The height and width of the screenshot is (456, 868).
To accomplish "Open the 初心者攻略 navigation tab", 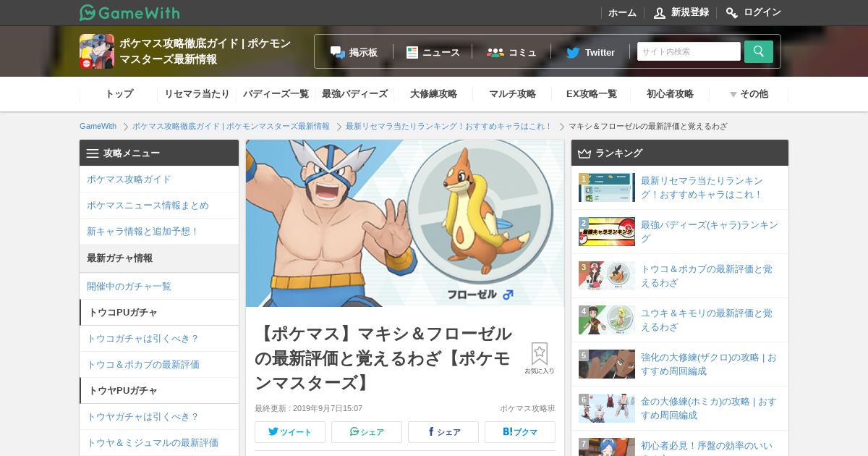I will (670, 94).
